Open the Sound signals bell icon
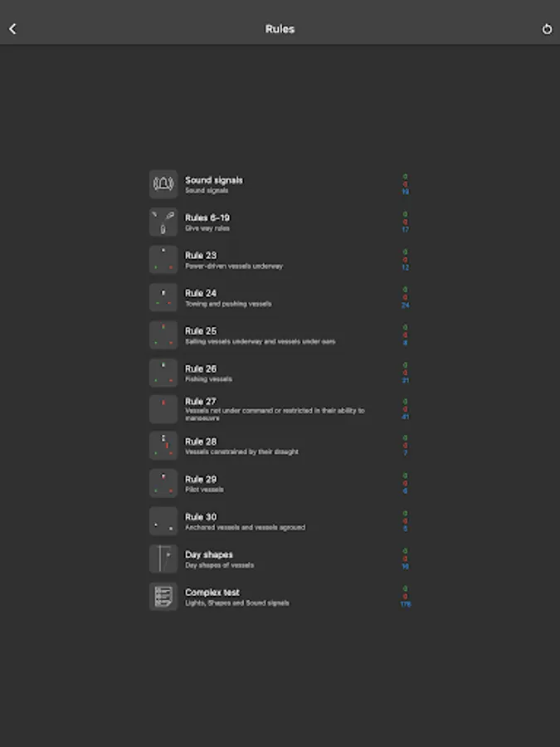Image resolution: width=560 pixels, height=747 pixels. pyautogui.click(x=163, y=184)
